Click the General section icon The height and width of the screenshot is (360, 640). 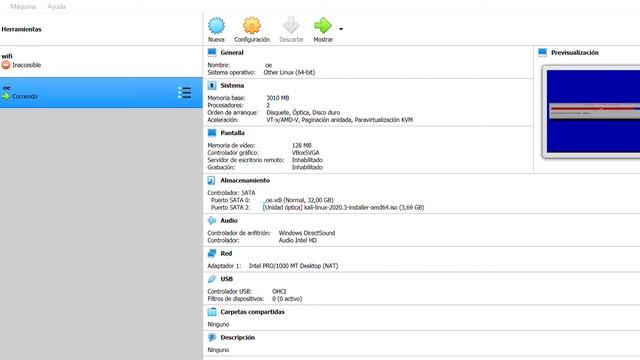click(212, 52)
